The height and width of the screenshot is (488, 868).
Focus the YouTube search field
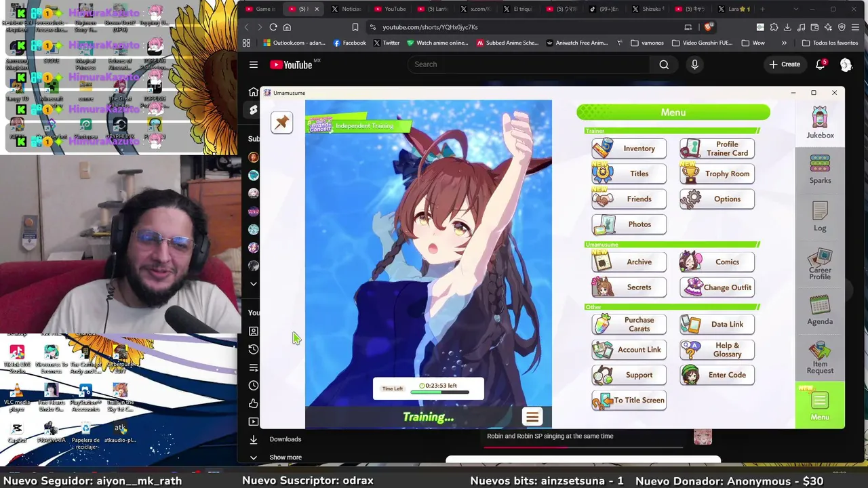tap(529, 64)
